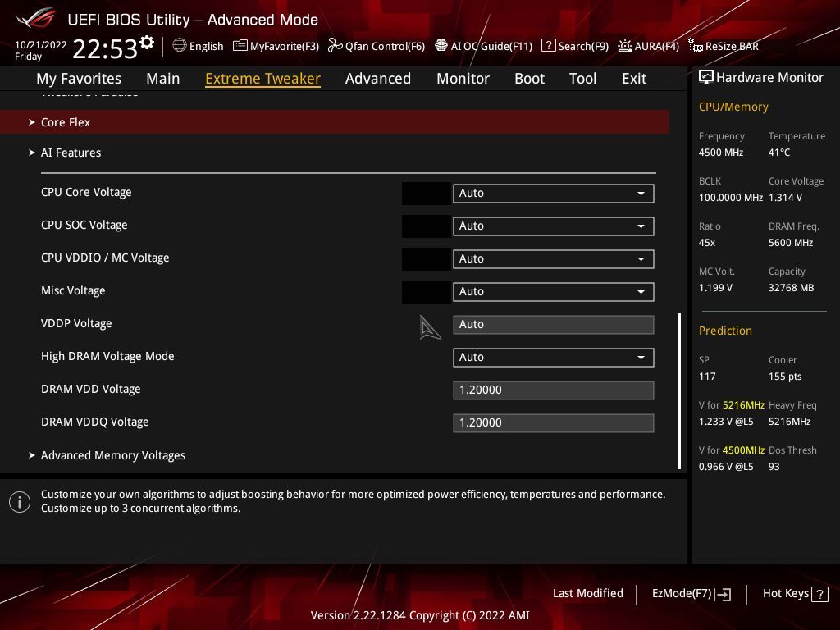
Task: Click the 1.233 V @L5 prediction value
Action: (726, 422)
